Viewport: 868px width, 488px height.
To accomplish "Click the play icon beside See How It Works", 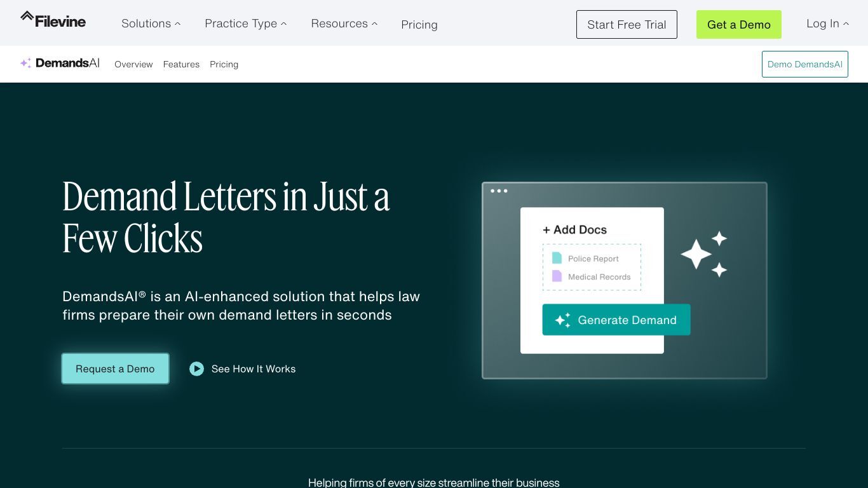I will [196, 369].
